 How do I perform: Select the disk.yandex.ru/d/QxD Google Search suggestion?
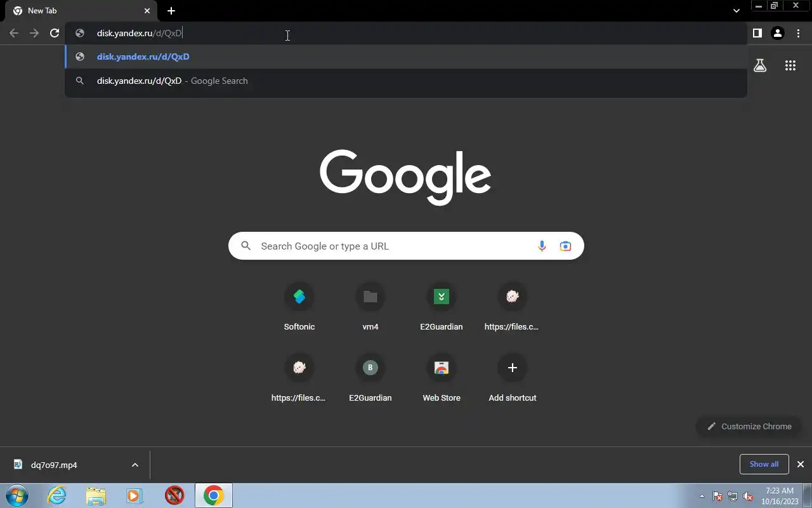(x=406, y=81)
